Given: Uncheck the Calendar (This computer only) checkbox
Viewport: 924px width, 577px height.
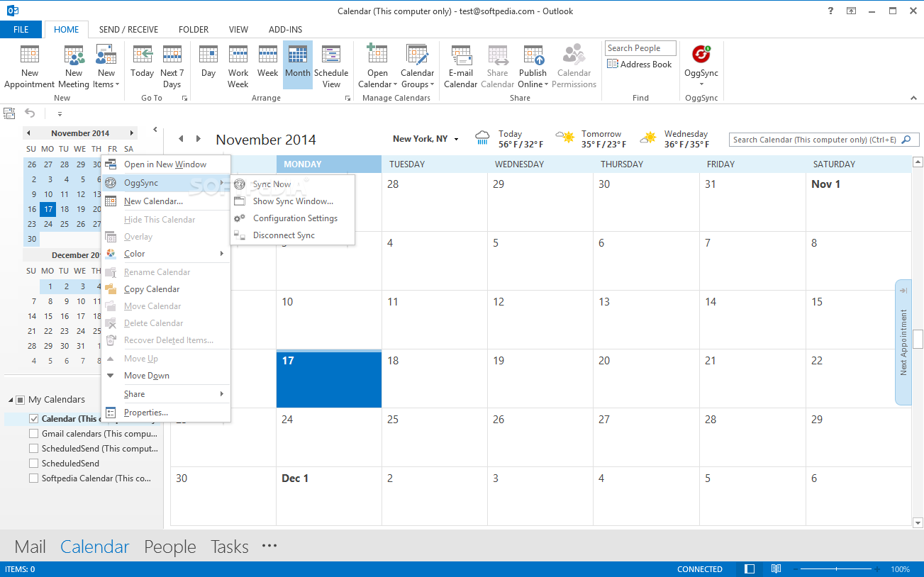Looking at the screenshot, I should (34, 419).
